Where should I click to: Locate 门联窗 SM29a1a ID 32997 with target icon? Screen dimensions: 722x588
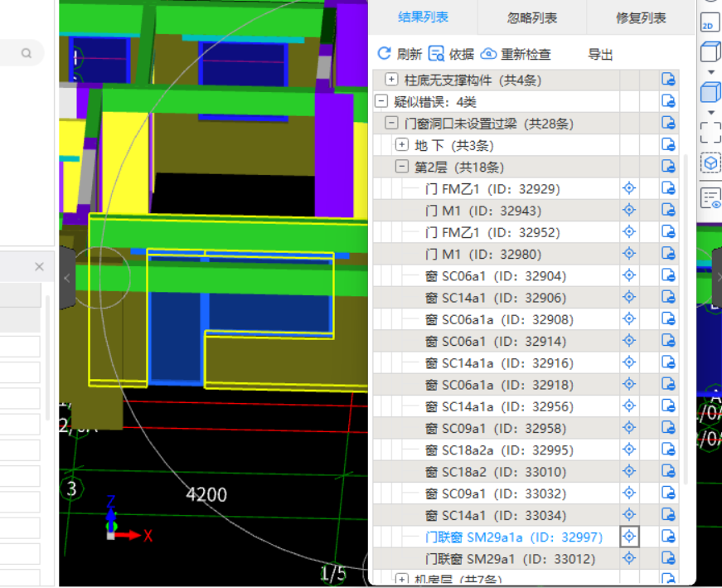(629, 537)
